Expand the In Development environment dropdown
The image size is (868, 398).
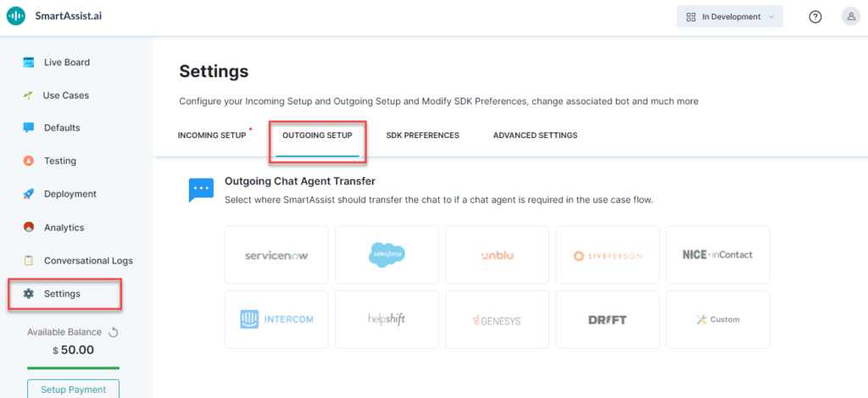coord(729,17)
